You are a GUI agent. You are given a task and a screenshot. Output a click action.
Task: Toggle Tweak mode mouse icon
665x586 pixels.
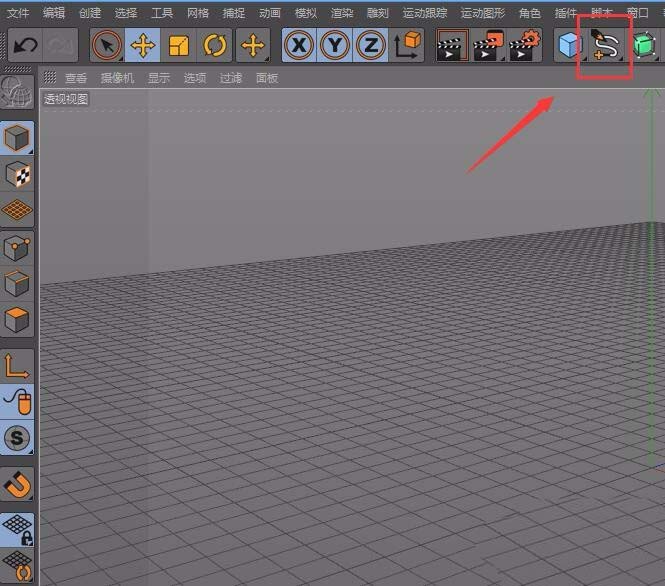tap(17, 402)
